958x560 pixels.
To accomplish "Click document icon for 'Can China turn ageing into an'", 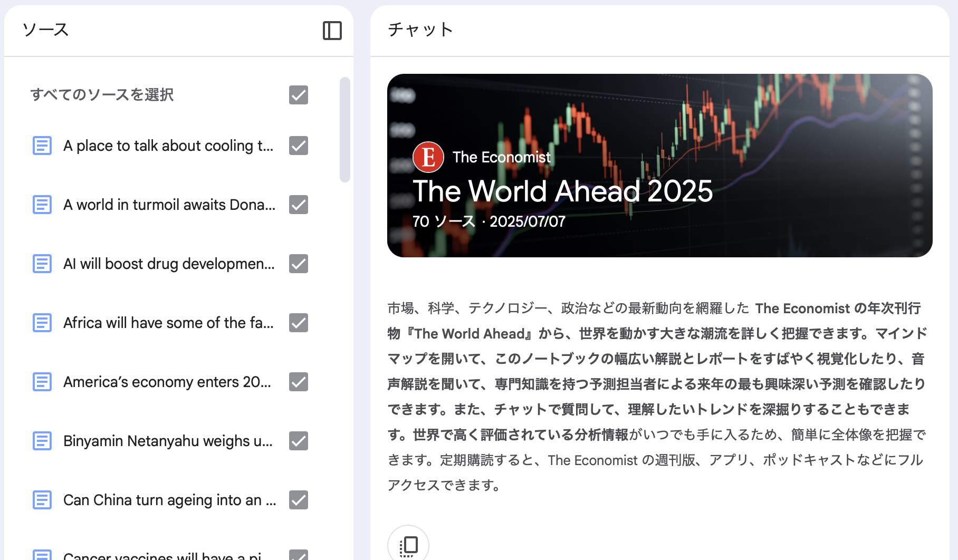I will coord(42,500).
